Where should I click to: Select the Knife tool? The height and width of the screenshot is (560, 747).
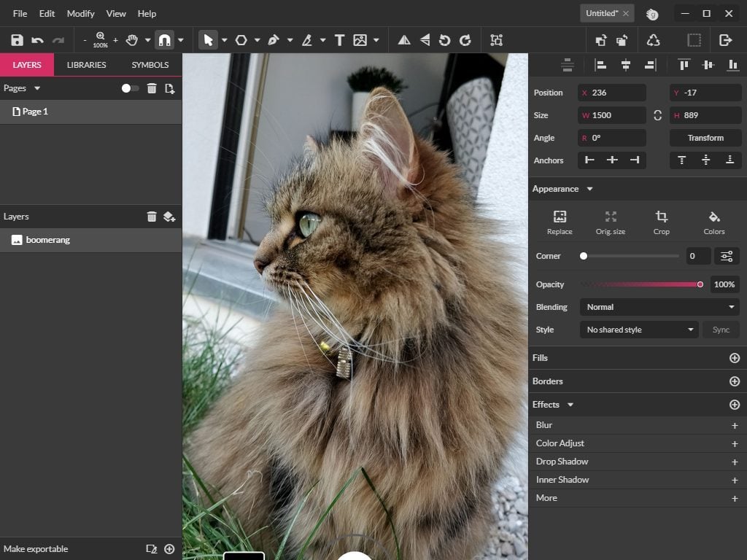[x=307, y=40]
